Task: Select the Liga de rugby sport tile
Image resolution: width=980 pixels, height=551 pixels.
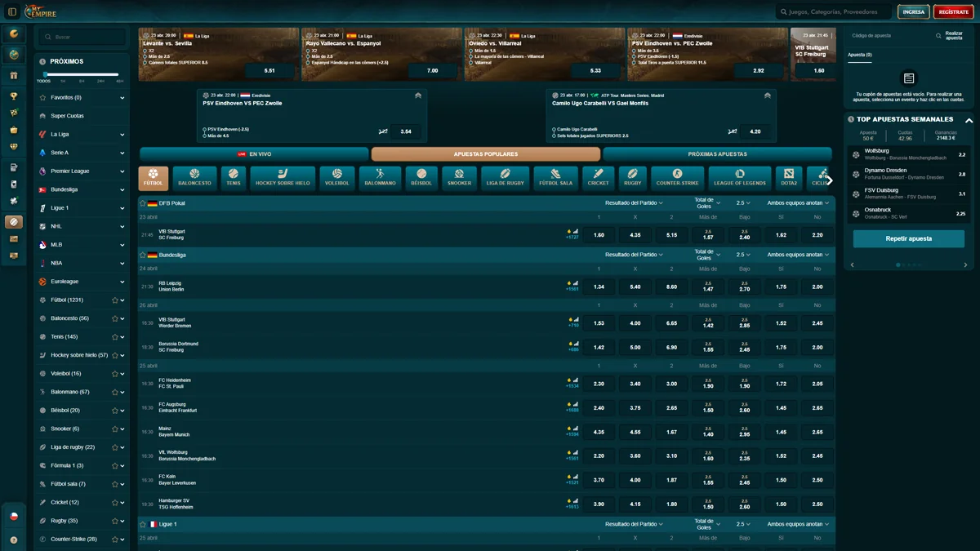Action: (x=505, y=178)
